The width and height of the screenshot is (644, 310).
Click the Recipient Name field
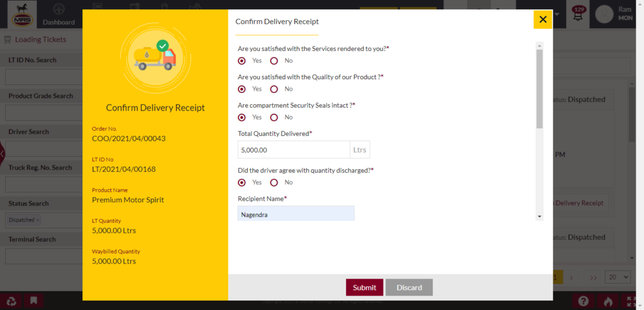[296, 214]
